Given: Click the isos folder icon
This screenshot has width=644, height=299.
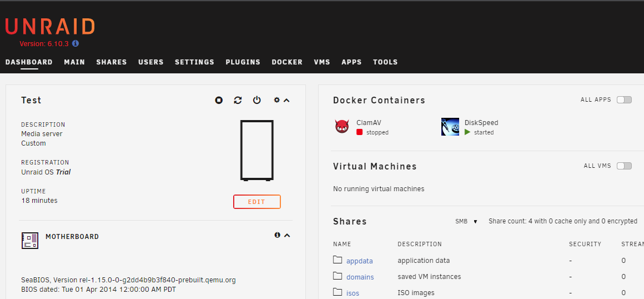Looking at the screenshot, I should 338,292.
